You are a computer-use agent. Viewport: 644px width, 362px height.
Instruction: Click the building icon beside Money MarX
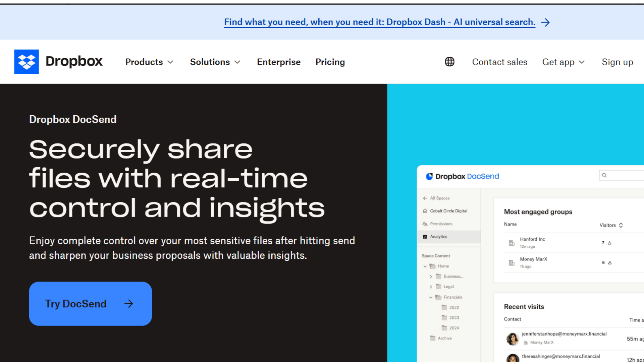(x=512, y=263)
